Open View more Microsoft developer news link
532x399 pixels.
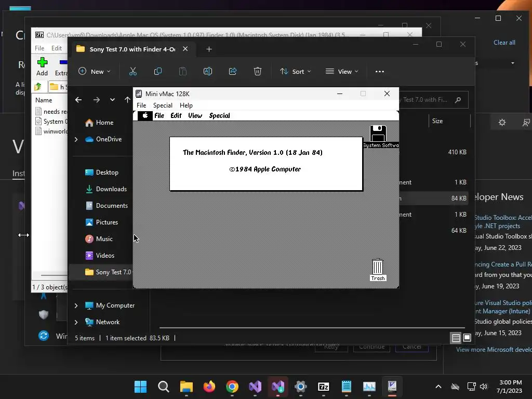pyautogui.click(x=494, y=350)
